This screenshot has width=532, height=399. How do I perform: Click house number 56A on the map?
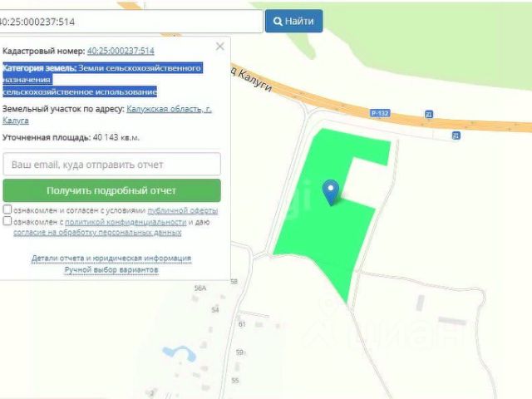[x=200, y=288]
